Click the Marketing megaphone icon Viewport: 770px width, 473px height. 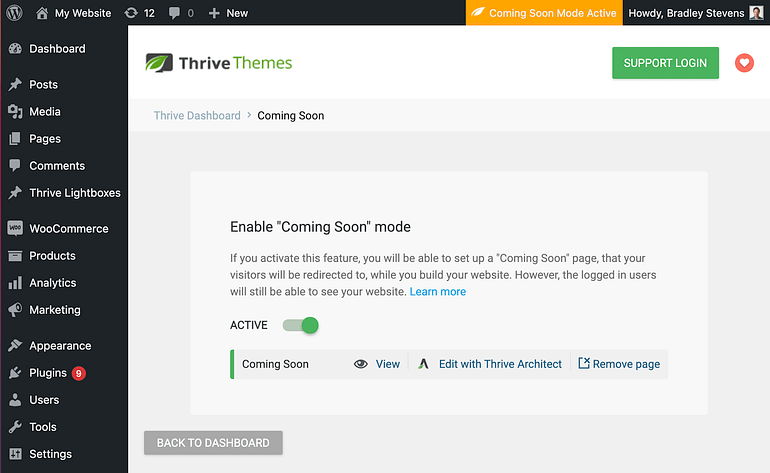tap(15, 309)
